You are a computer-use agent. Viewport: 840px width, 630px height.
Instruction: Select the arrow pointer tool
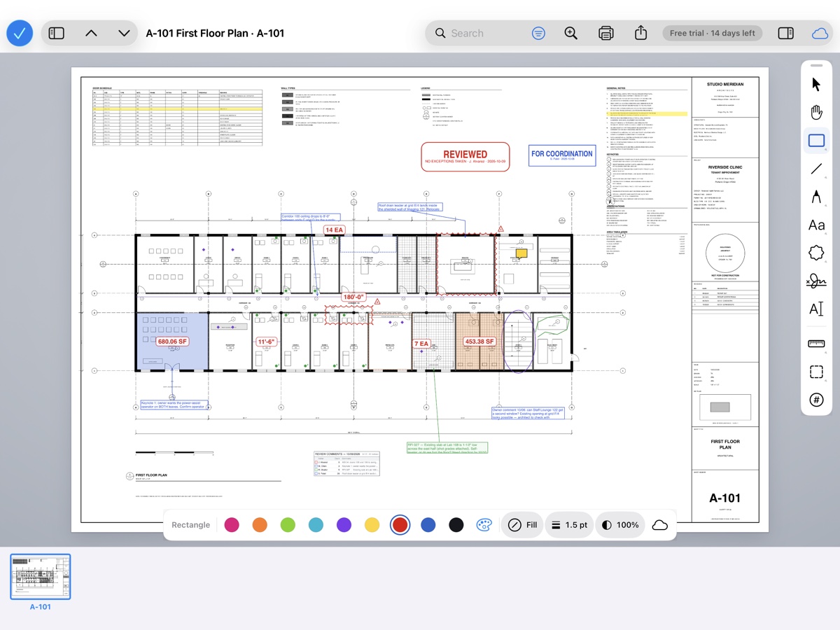click(x=816, y=85)
